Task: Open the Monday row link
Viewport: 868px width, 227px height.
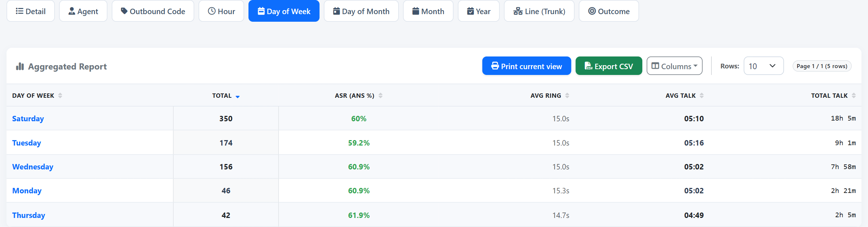Action: 27,191
